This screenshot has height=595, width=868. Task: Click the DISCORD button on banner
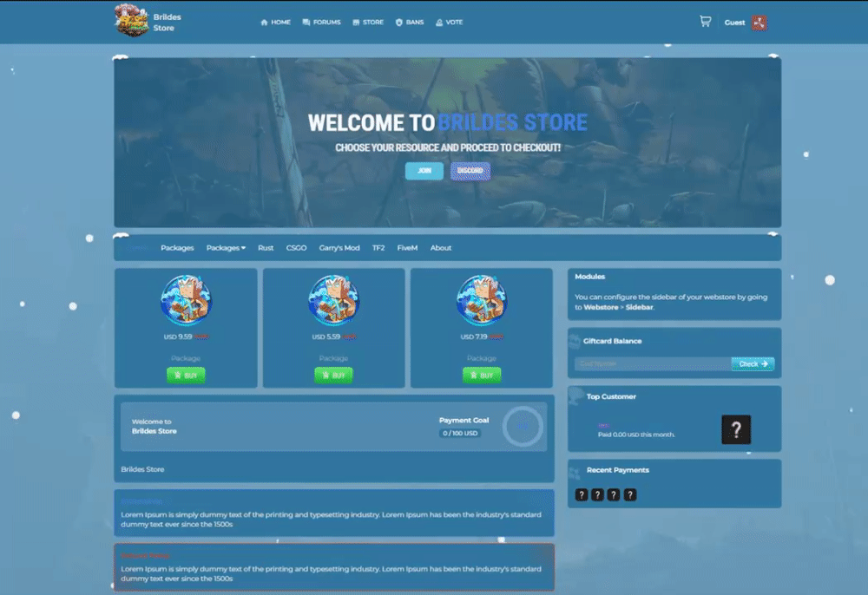(x=470, y=171)
